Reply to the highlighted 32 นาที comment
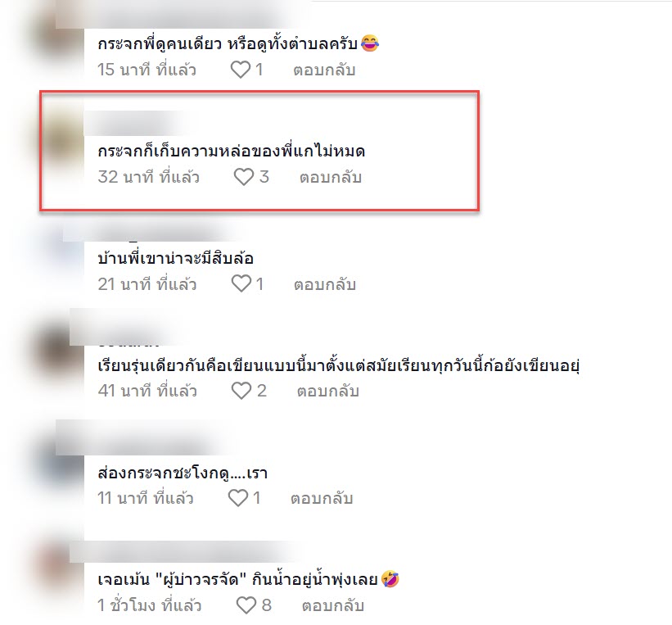Viewport: 672px width, 625px height. pyautogui.click(x=331, y=177)
